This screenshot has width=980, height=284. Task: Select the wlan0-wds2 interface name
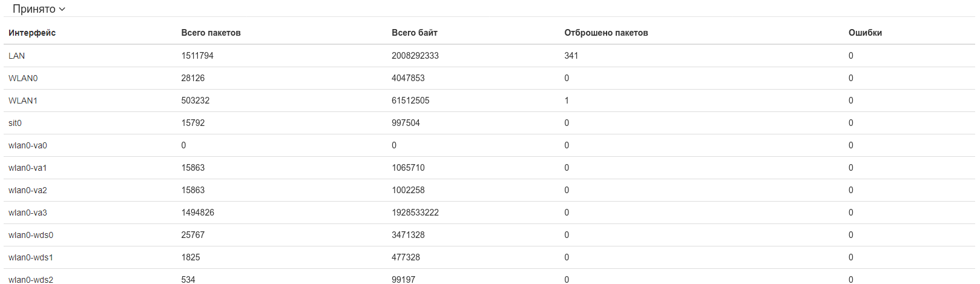(31, 279)
